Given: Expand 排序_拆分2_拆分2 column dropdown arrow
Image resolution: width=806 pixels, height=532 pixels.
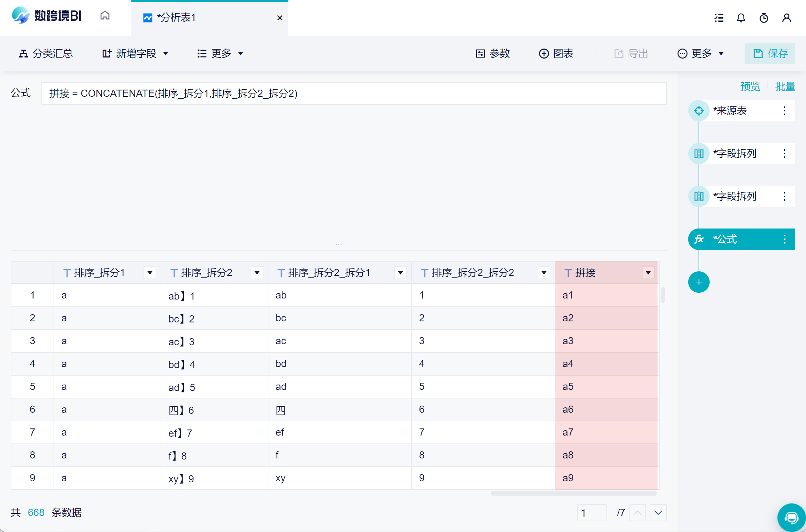Looking at the screenshot, I should click(x=544, y=273).
